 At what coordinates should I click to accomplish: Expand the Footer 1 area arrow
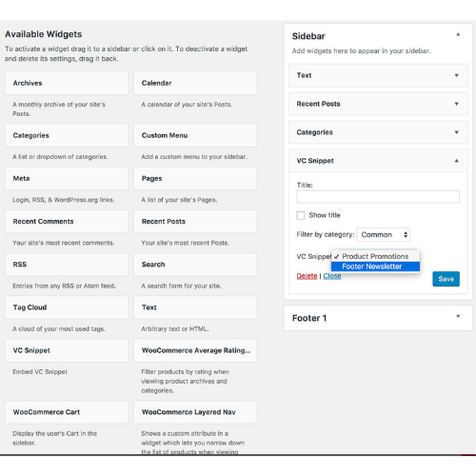click(458, 316)
